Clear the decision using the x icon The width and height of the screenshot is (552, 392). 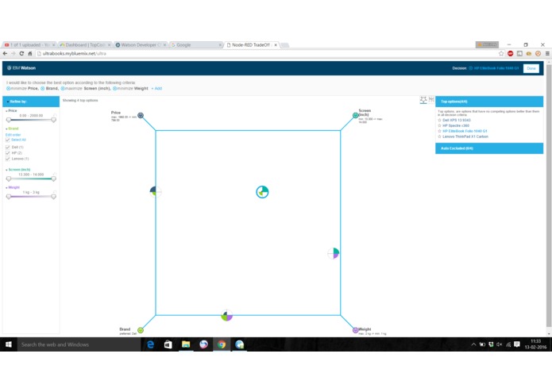pyautogui.click(x=471, y=68)
